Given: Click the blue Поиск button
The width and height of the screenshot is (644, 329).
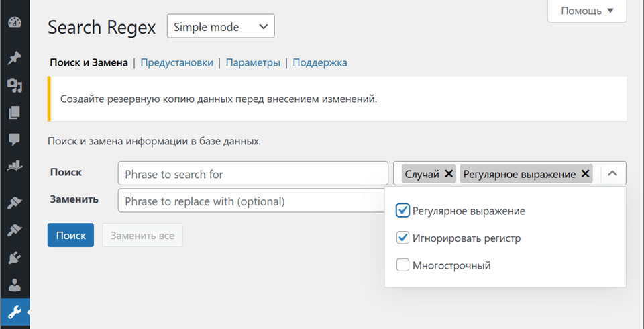Looking at the screenshot, I should click(70, 235).
